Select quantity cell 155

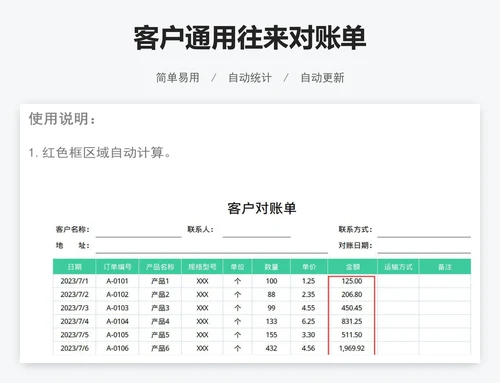(x=271, y=335)
